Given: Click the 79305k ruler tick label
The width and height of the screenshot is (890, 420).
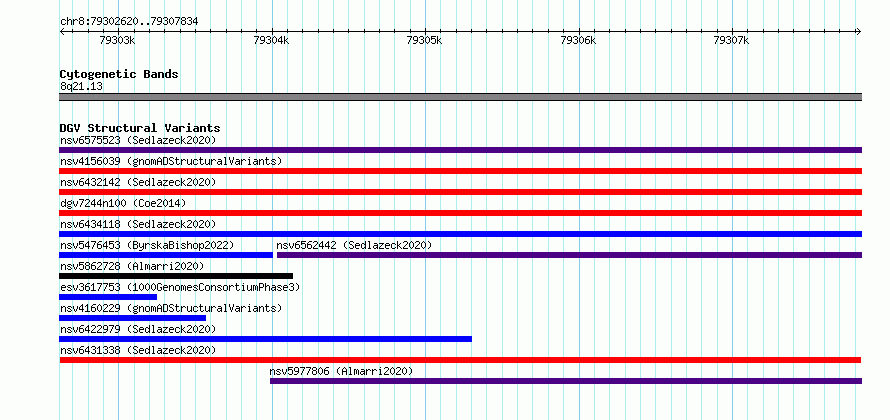Looking at the screenshot, I should pos(425,40).
